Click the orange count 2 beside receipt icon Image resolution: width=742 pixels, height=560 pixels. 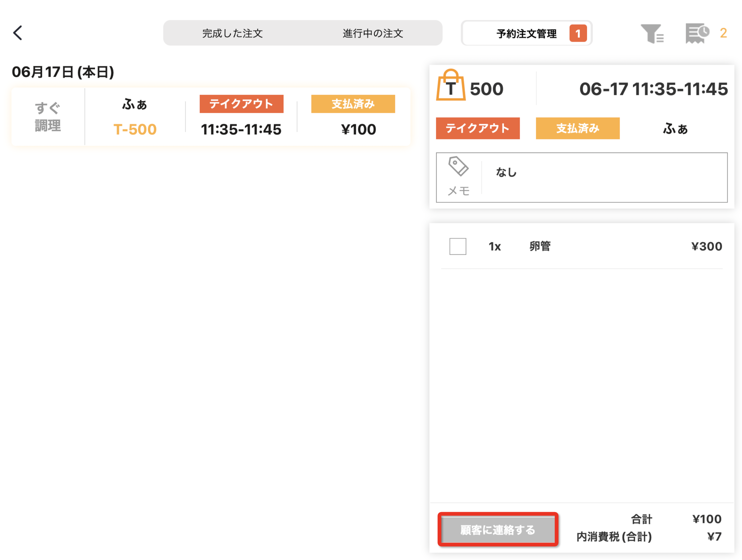[x=723, y=33]
